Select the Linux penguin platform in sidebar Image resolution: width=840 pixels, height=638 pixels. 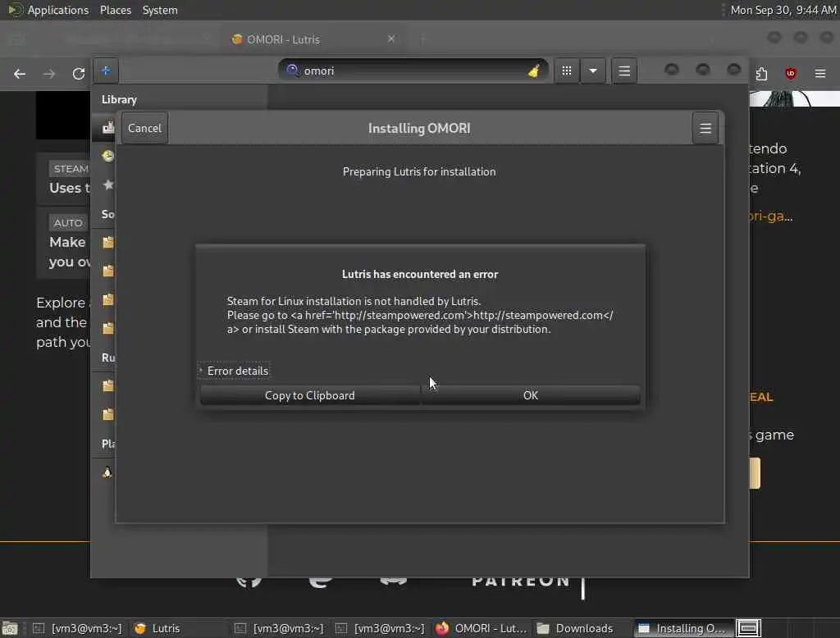[107, 472]
